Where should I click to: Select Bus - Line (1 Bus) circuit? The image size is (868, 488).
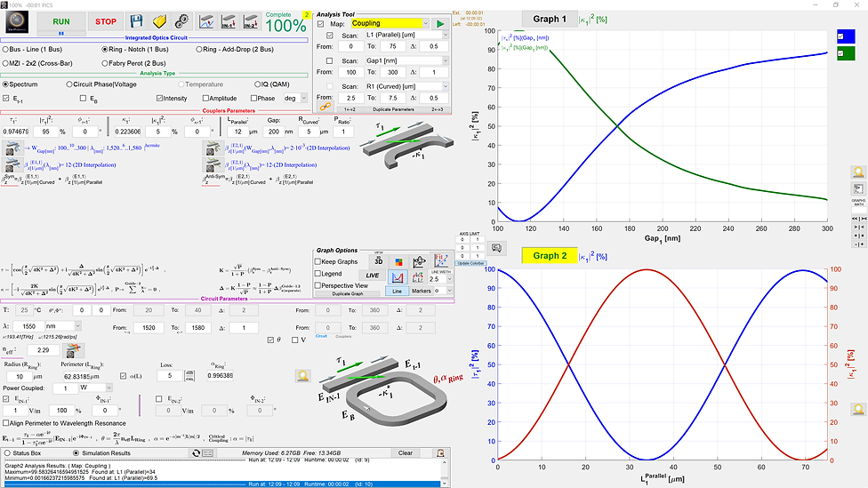tap(33, 49)
